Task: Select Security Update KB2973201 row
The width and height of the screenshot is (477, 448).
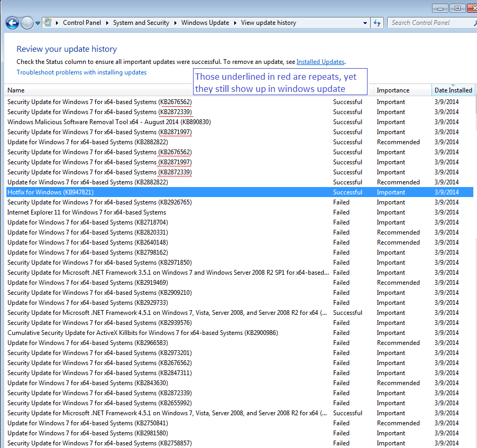Action: [240, 352]
